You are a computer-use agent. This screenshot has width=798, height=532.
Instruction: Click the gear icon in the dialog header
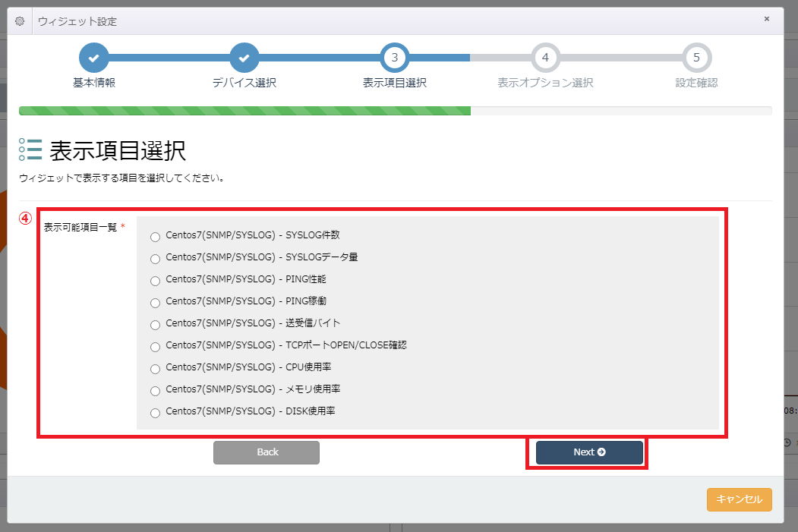(x=20, y=21)
